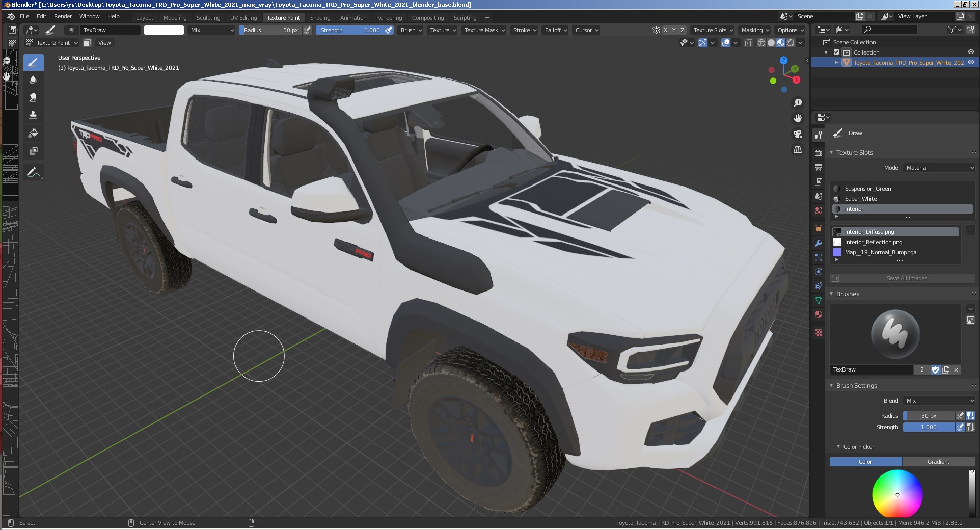Image resolution: width=980 pixels, height=530 pixels.
Task: Click the white brush color swatch
Action: [164, 30]
